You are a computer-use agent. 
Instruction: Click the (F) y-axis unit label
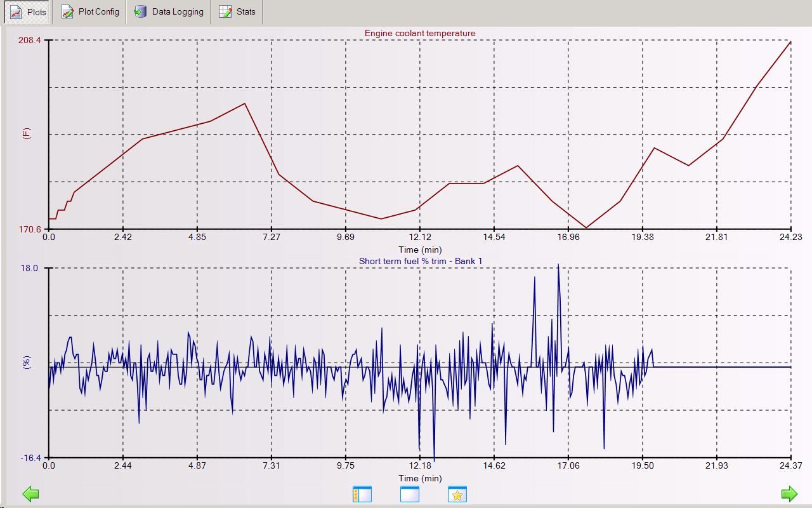pyautogui.click(x=26, y=134)
